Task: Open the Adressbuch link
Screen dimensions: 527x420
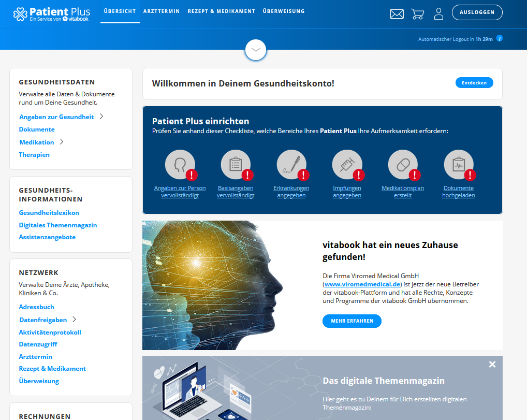Action: coord(36,307)
